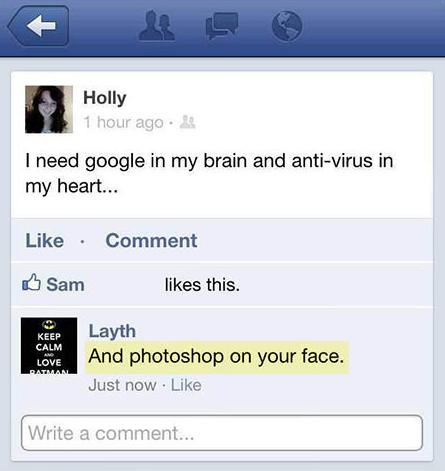
Task: Like Layth's comment
Action: [186, 385]
